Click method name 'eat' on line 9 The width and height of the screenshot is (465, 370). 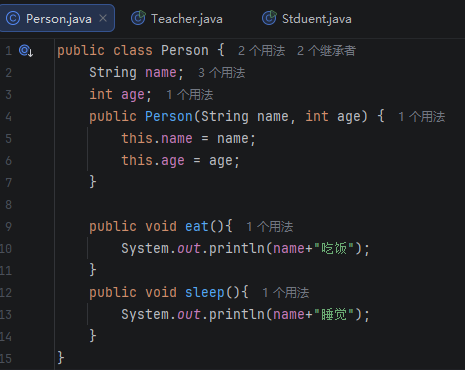197,227
